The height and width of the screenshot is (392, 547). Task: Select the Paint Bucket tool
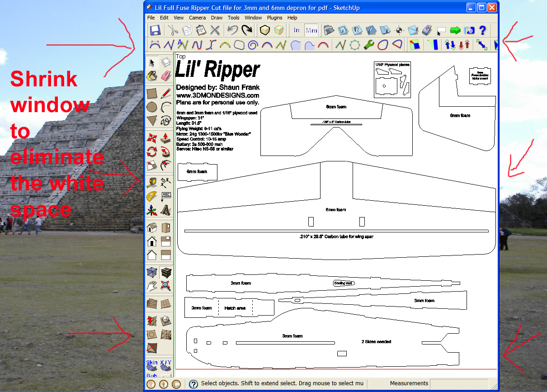tap(152, 75)
